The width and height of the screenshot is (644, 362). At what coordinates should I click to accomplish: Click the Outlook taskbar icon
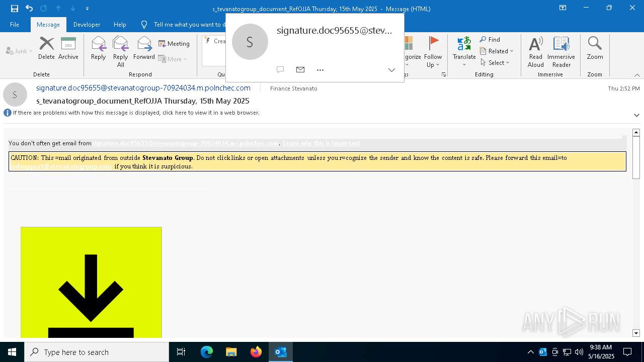coord(281,352)
